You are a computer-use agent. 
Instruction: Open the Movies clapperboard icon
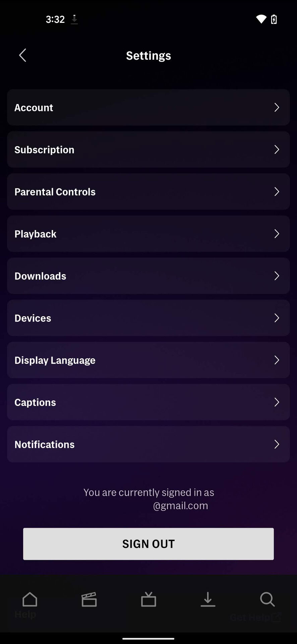pyautogui.click(x=89, y=599)
